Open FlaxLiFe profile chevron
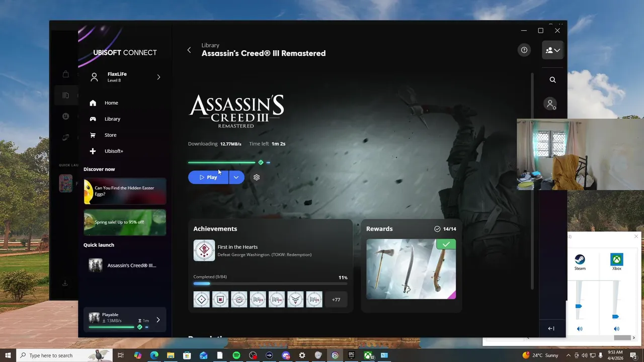644x362 pixels. 158,77
